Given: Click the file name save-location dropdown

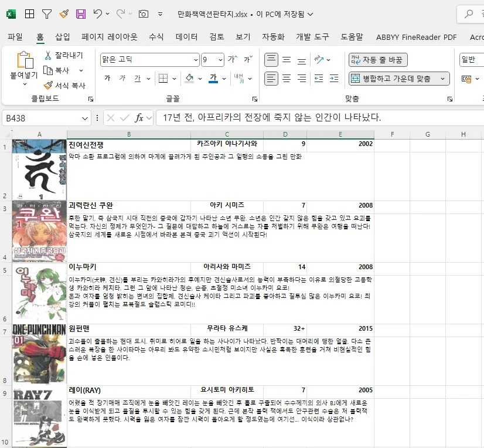Looking at the screenshot, I should click(311, 14).
